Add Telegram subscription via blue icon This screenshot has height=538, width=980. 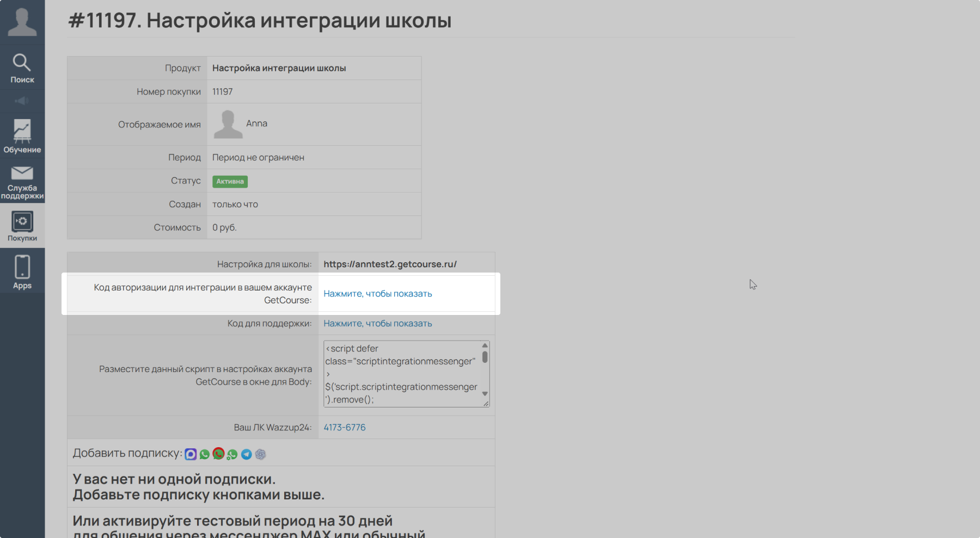247,454
